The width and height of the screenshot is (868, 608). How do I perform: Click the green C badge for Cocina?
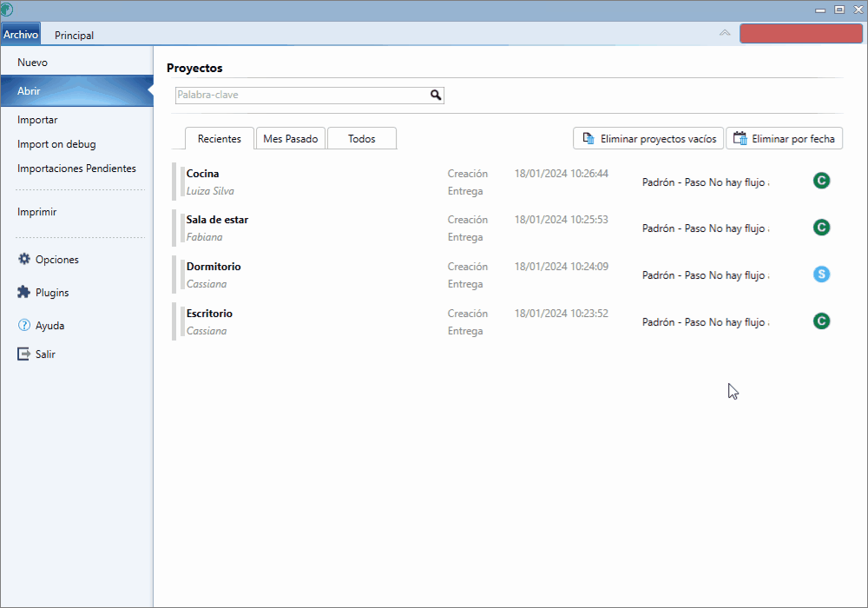821,181
